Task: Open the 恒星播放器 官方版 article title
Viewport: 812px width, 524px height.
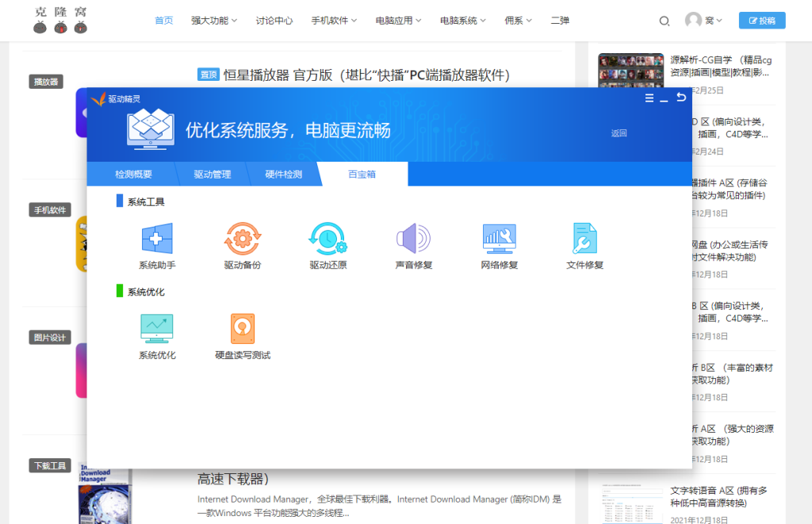Action: point(366,75)
